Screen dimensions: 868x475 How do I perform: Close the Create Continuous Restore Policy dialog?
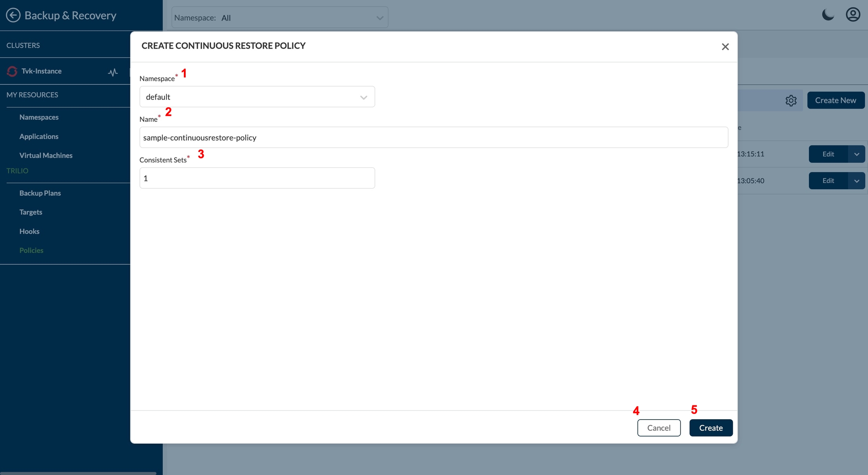tap(725, 47)
